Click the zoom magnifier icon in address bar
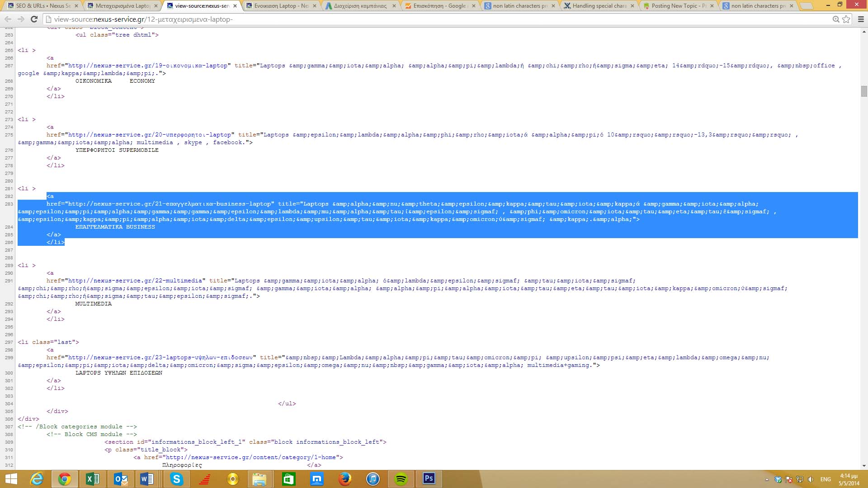Viewport: 868px width, 488px height. (x=836, y=19)
